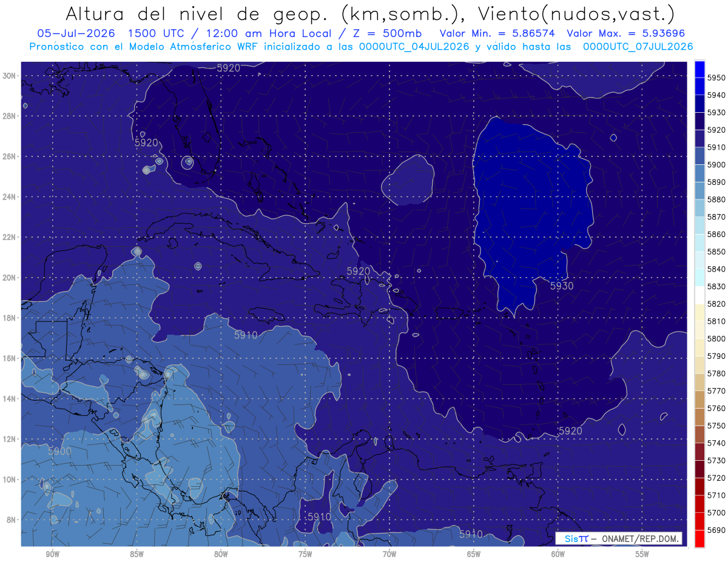Click the 5800 colorbar label

[717, 339]
